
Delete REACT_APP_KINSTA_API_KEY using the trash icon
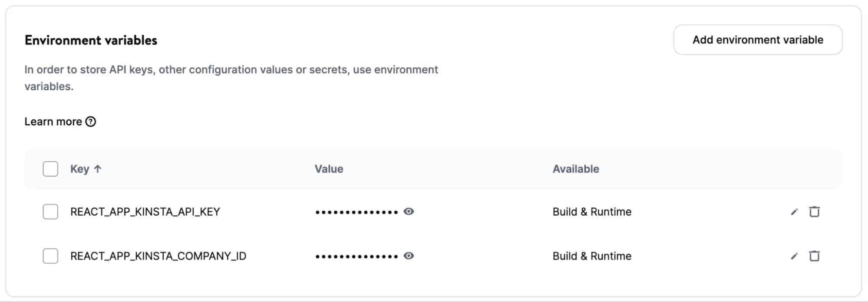(x=815, y=212)
